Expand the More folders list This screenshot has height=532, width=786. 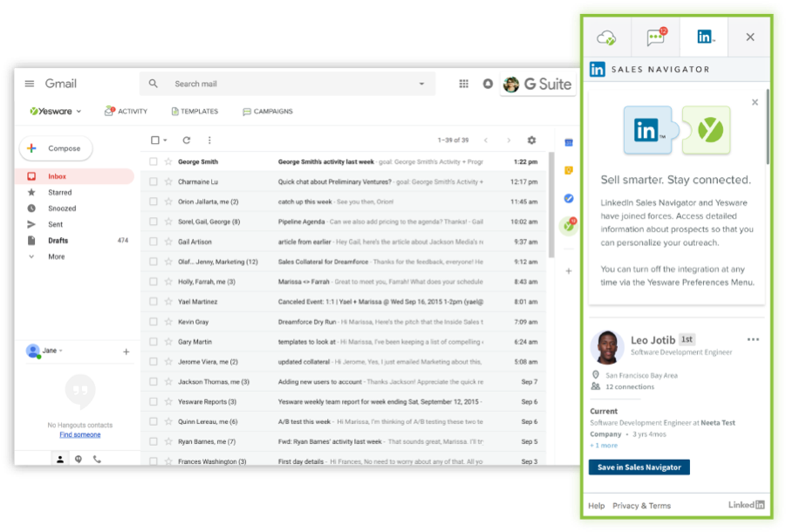56,256
